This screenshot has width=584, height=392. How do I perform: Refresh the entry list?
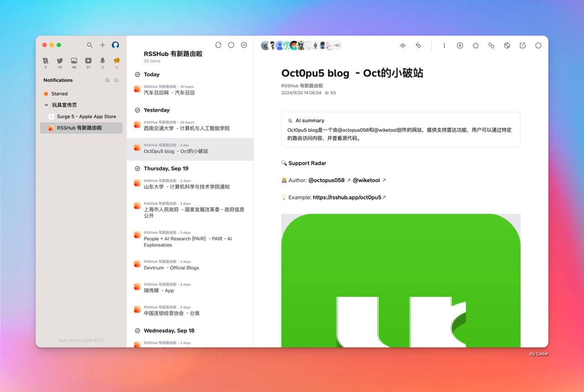coord(218,45)
